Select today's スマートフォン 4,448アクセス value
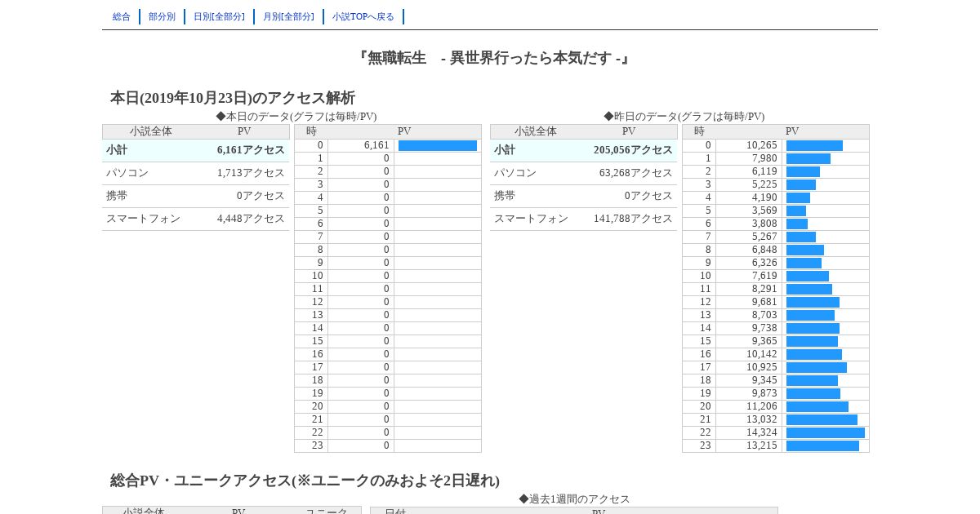This screenshot has width=980, height=514. coord(251,219)
